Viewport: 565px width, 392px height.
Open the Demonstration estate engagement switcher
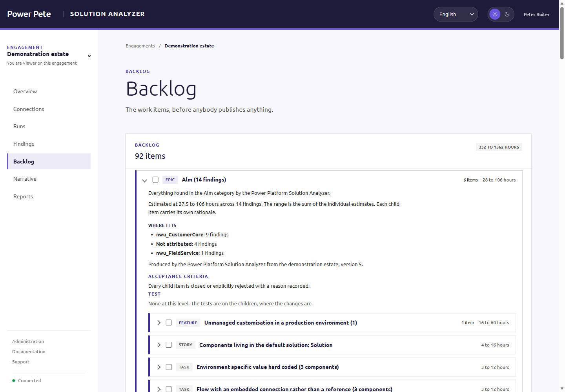click(x=49, y=55)
